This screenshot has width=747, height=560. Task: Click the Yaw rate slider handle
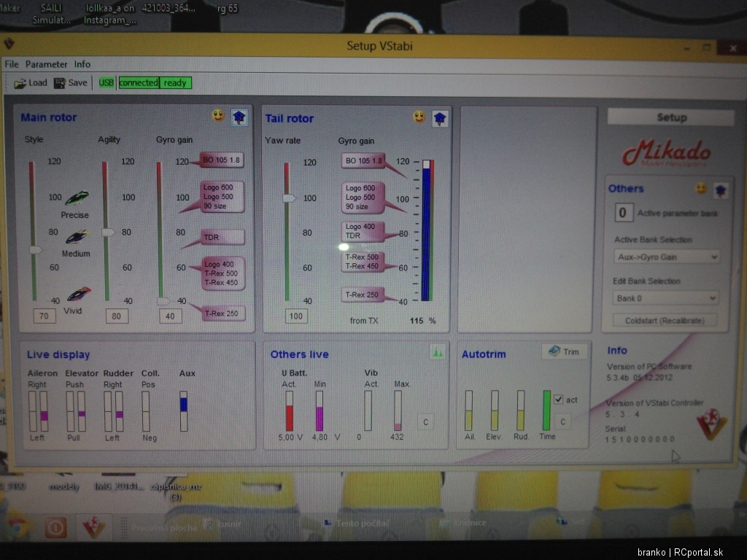point(289,198)
